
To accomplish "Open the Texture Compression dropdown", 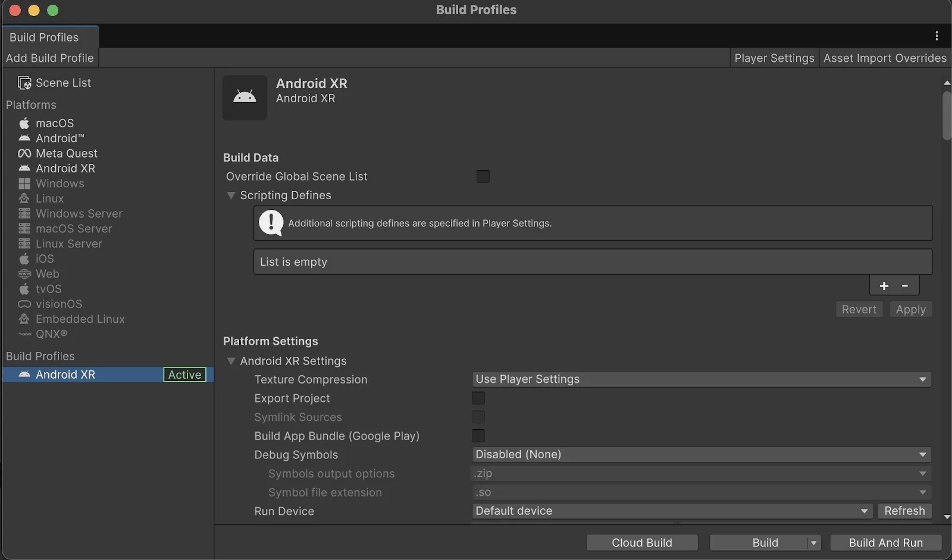I will 701,379.
